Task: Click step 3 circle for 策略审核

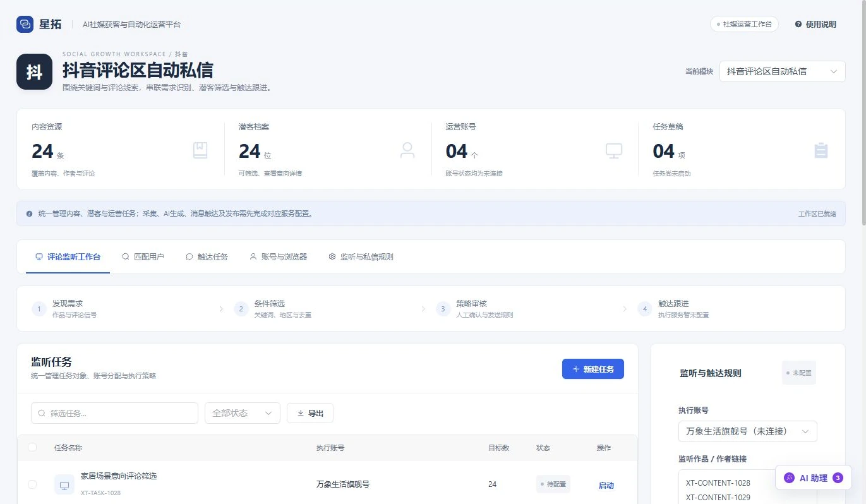Action: point(443,309)
